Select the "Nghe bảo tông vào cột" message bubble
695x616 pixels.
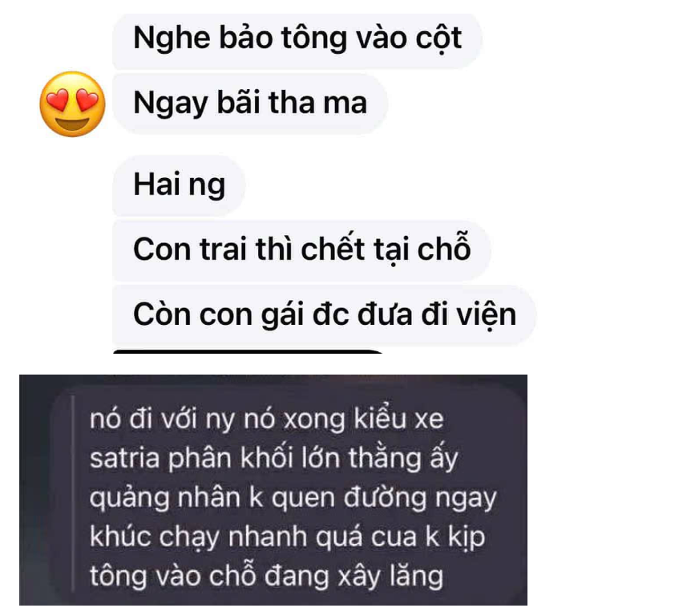(297, 40)
